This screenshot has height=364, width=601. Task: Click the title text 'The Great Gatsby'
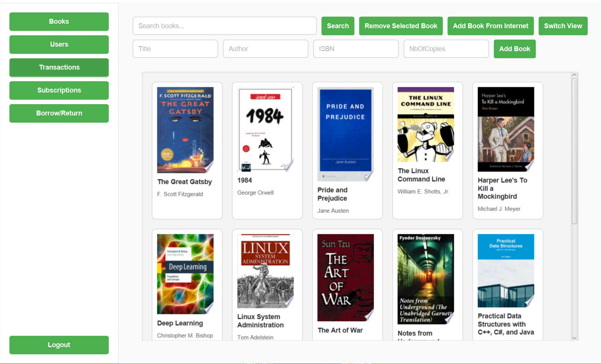tap(184, 182)
